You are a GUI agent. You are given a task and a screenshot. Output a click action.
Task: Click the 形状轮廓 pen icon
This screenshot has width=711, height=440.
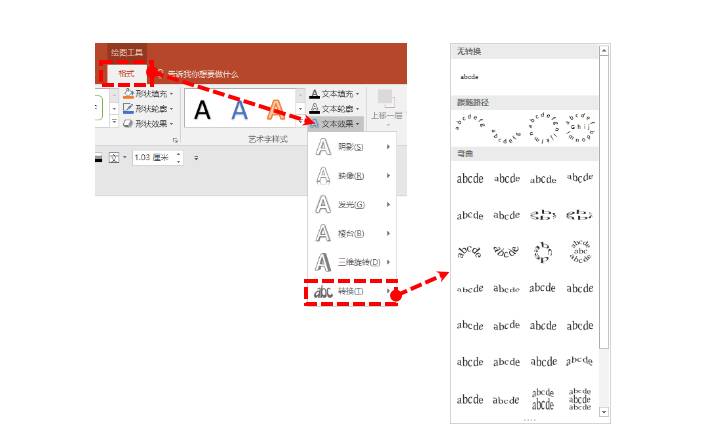coord(128,108)
